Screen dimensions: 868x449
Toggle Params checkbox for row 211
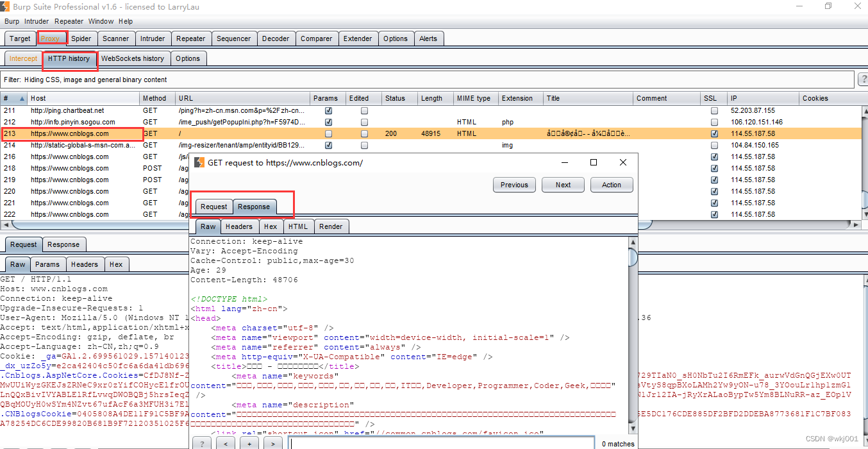pos(329,110)
